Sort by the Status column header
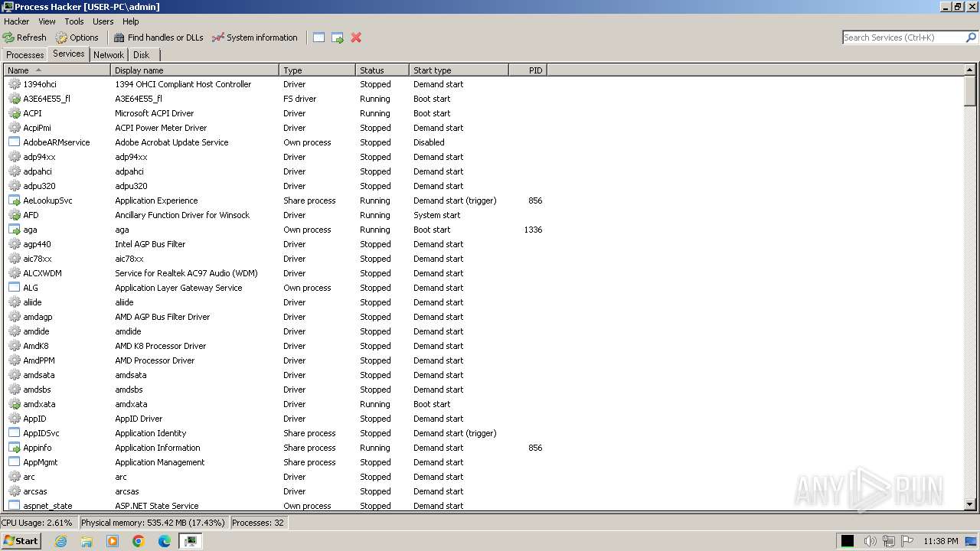 pos(383,70)
